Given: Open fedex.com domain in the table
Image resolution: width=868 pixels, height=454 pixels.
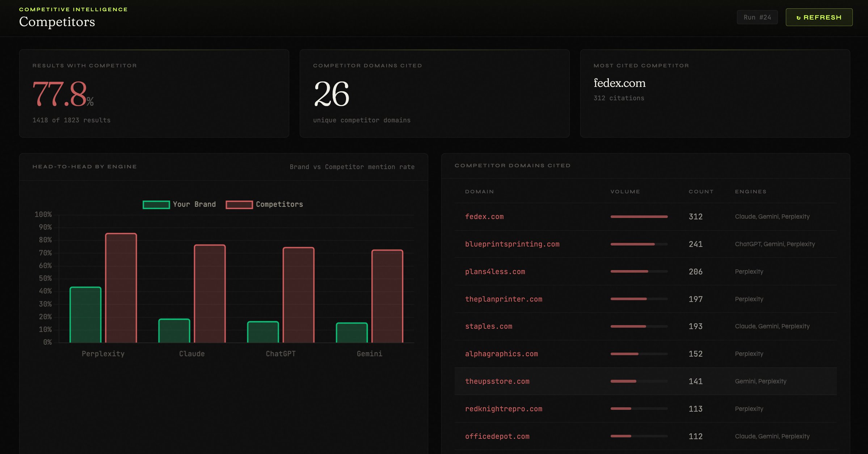Looking at the screenshot, I should pyautogui.click(x=484, y=217).
